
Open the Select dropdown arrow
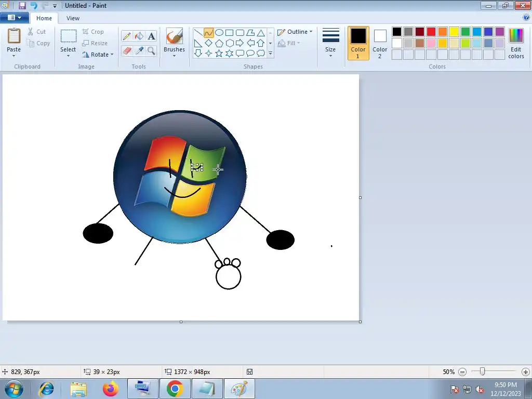[68, 56]
